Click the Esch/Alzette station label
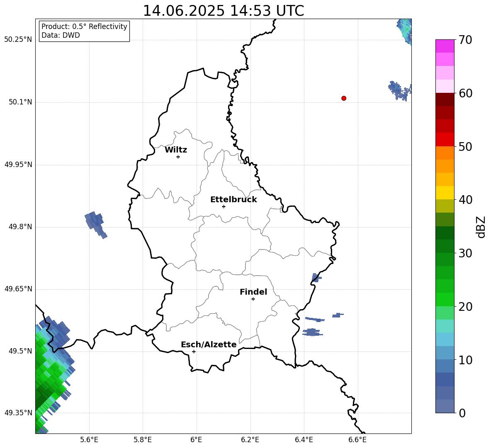The width and height of the screenshot is (491, 448). (209, 344)
